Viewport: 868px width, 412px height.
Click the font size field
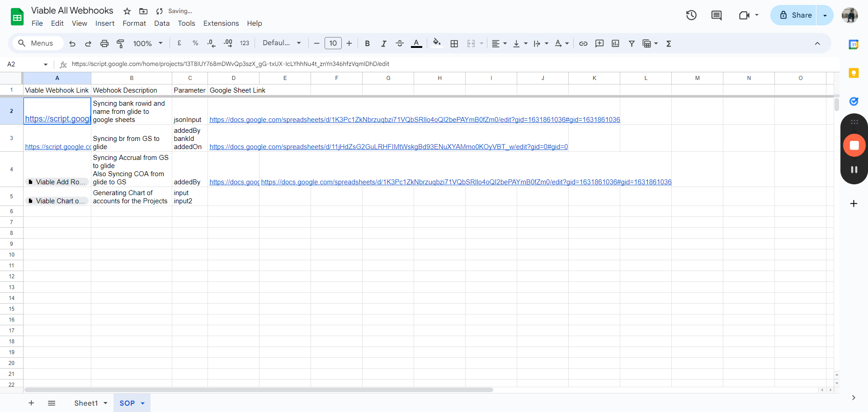pos(333,43)
